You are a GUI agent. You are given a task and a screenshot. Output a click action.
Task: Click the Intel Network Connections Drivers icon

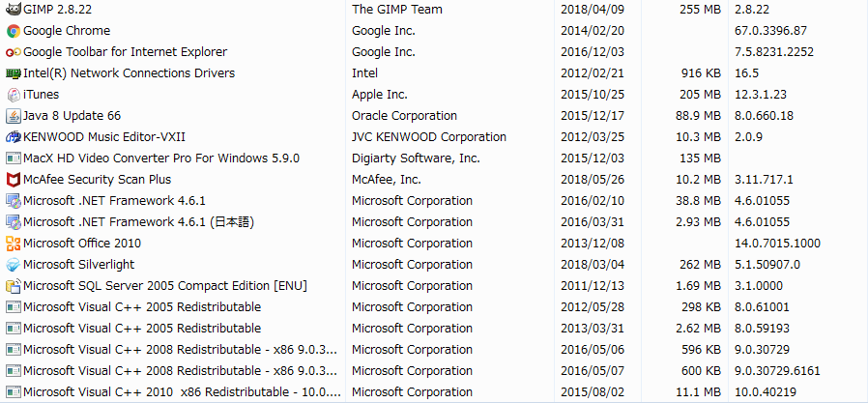(x=14, y=73)
